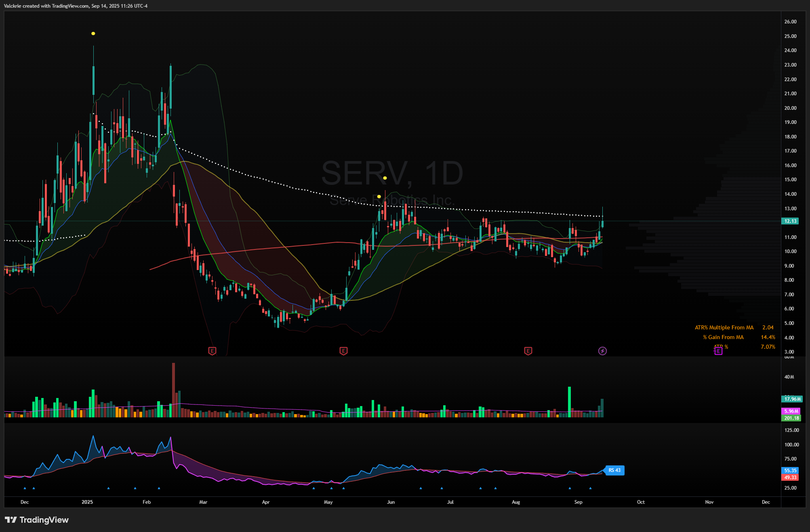The width and height of the screenshot is (810, 532).
Task: Click the % Gain From MA value 14.4%
Action: pyautogui.click(x=768, y=337)
